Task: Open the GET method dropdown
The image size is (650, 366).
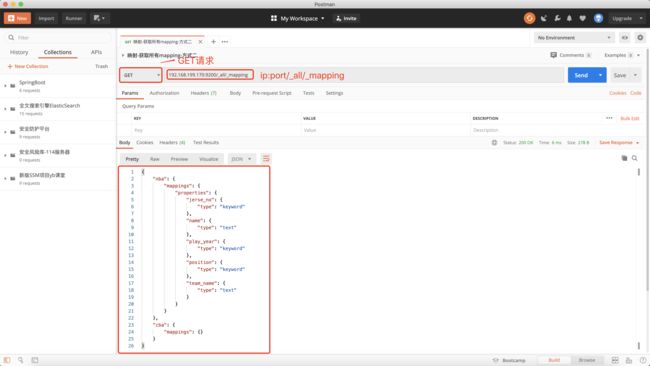Action: 141,75
